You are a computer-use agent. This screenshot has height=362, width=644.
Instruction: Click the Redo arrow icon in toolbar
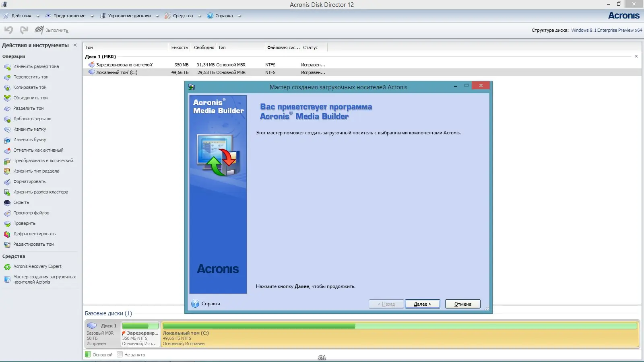click(x=24, y=30)
